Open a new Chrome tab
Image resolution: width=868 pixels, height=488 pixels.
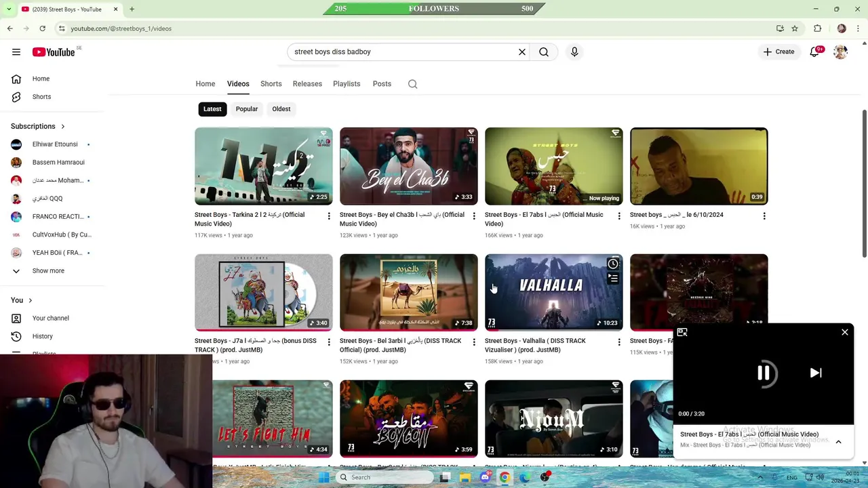(132, 9)
